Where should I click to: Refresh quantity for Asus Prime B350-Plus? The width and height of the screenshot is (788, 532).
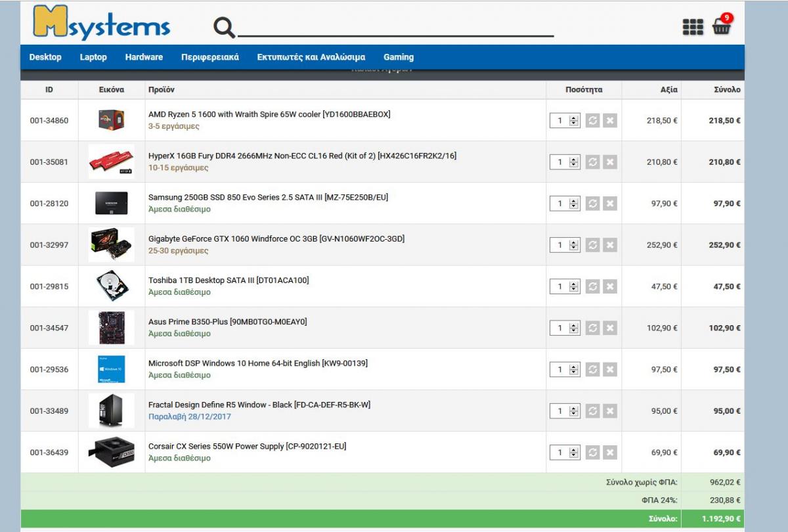pyautogui.click(x=592, y=328)
